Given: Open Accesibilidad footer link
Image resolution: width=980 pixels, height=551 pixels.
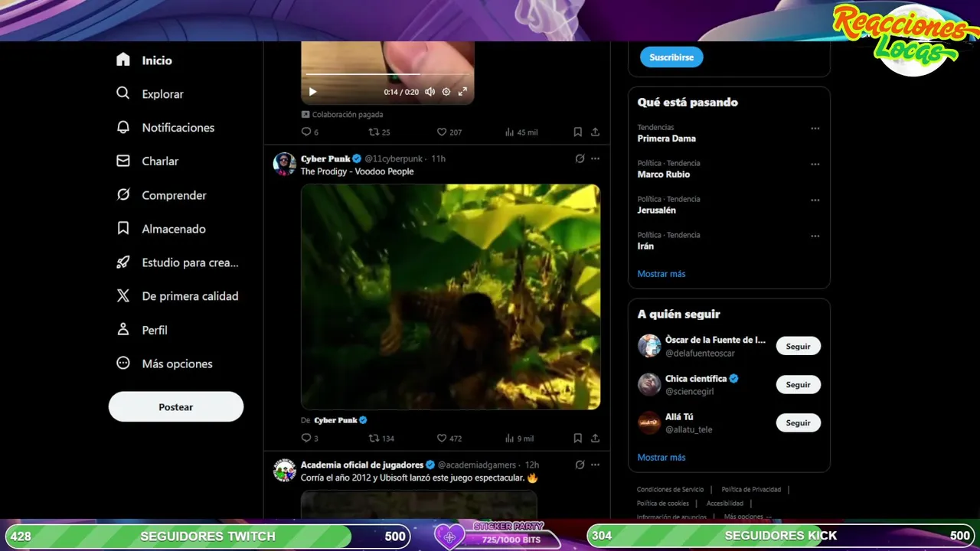Looking at the screenshot, I should [724, 503].
